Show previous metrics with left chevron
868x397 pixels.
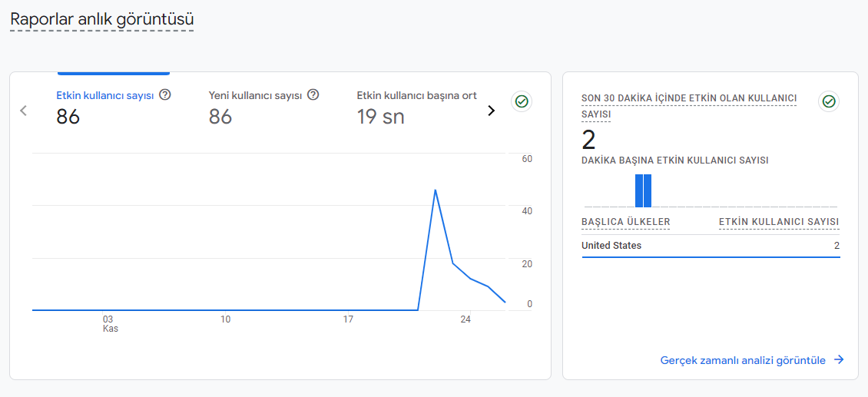[23, 111]
